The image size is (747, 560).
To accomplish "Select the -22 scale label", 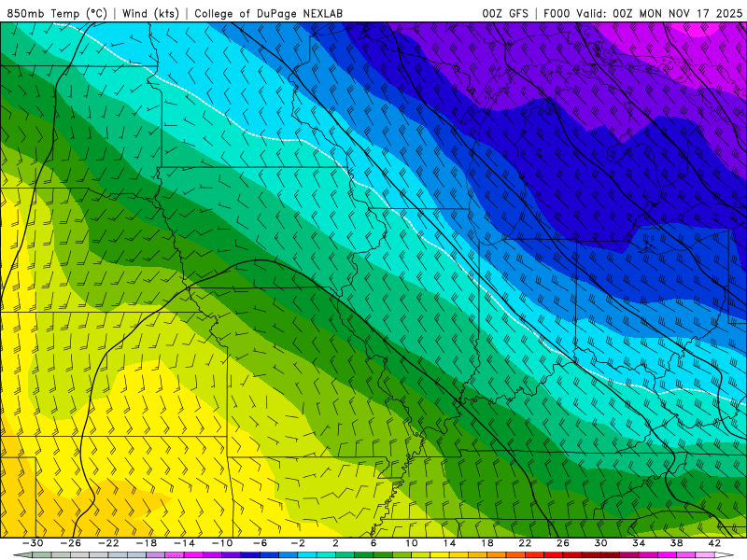I will coord(108,543).
